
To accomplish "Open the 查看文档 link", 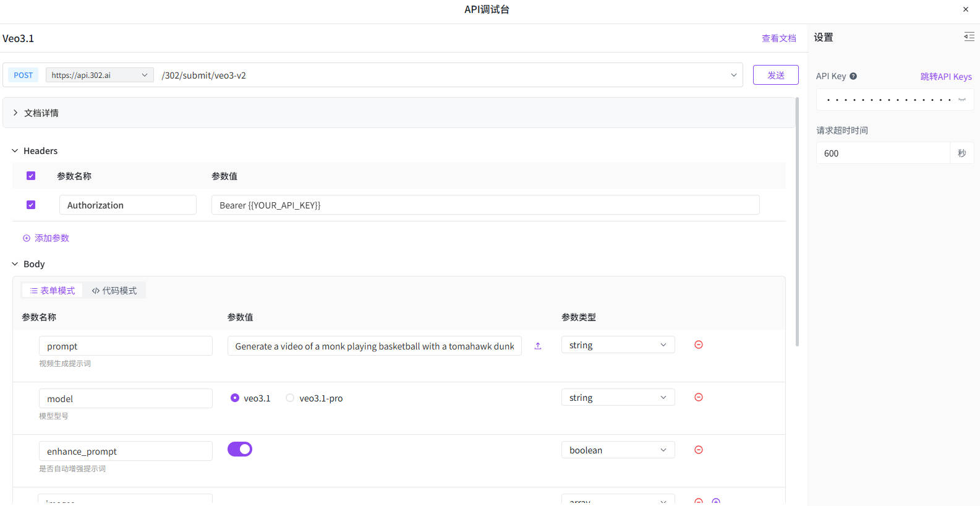I will [x=778, y=38].
